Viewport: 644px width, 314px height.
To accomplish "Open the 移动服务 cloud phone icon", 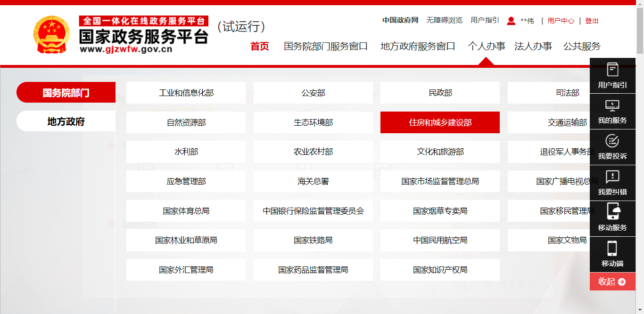I will [x=612, y=211].
